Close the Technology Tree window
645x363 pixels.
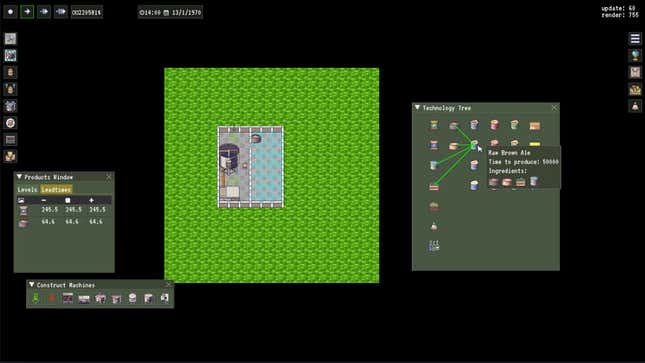554,107
